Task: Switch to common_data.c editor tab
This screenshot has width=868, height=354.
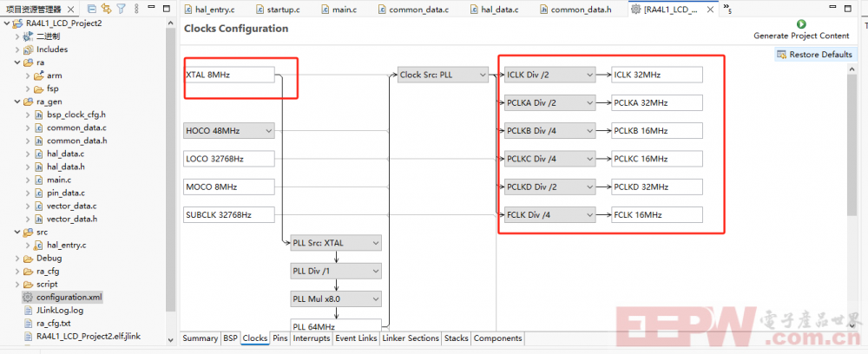Action: click(418, 10)
